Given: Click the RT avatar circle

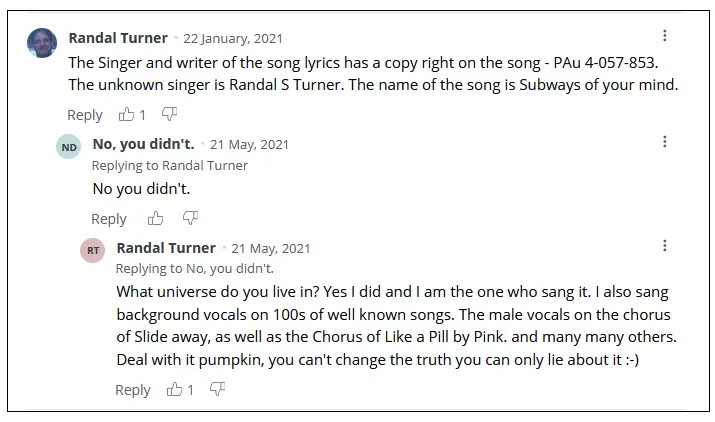Looking at the screenshot, I should (x=93, y=250).
